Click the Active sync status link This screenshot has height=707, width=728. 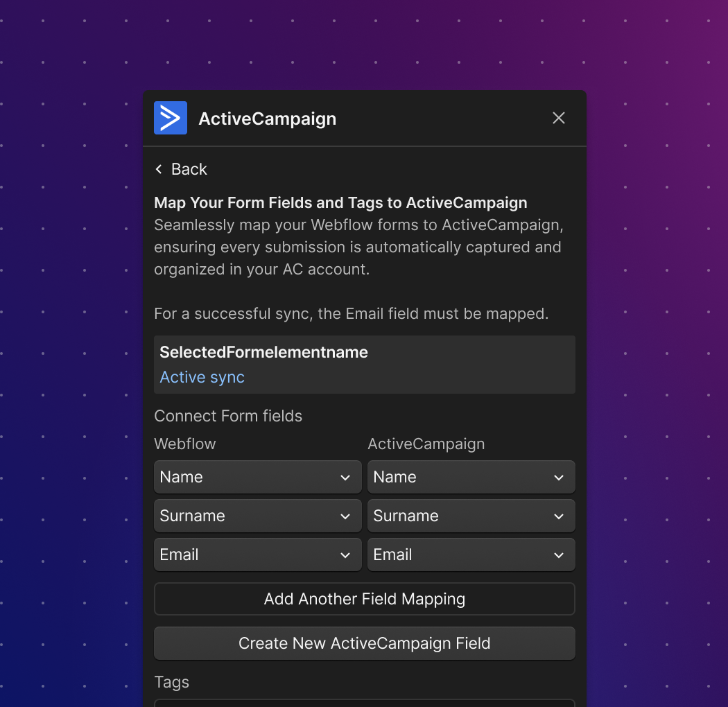point(202,377)
